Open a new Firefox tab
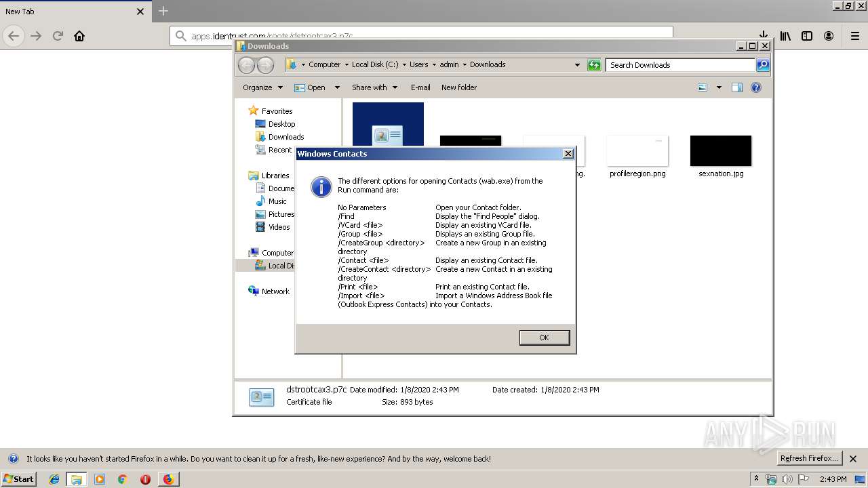This screenshot has width=868, height=488. click(163, 11)
